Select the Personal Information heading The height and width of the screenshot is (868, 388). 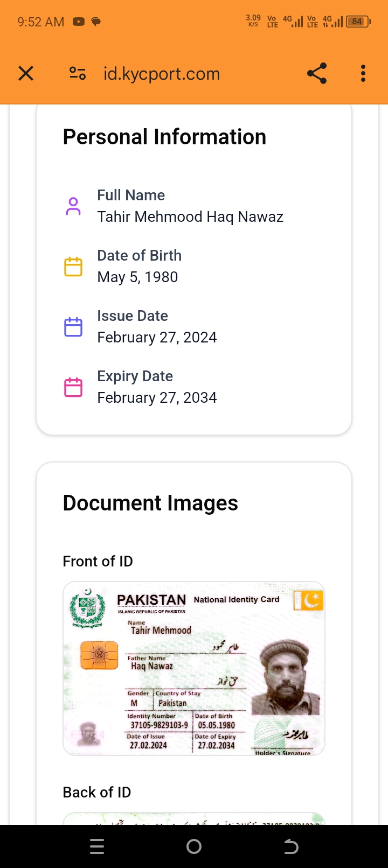(164, 137)
